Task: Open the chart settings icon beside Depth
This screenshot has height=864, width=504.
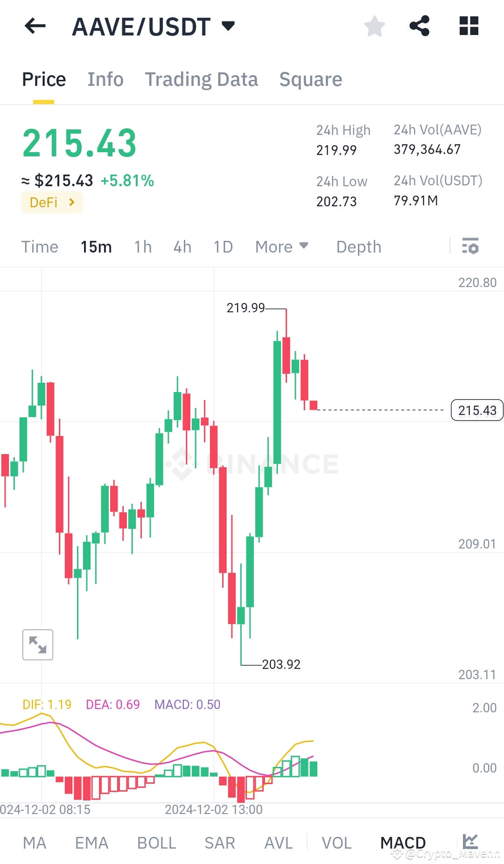Action: pyautogui.click(x=470, y=246)
